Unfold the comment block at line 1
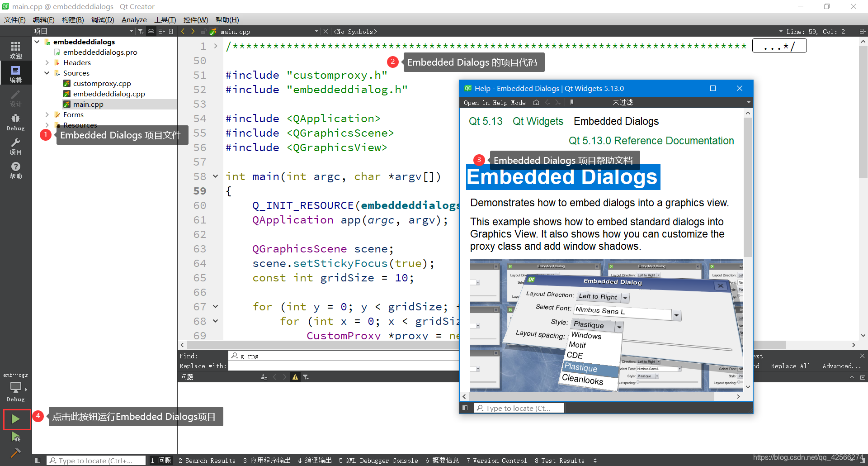Image resolution: width=868 pixels, height=466 pixels. [216, 46]
